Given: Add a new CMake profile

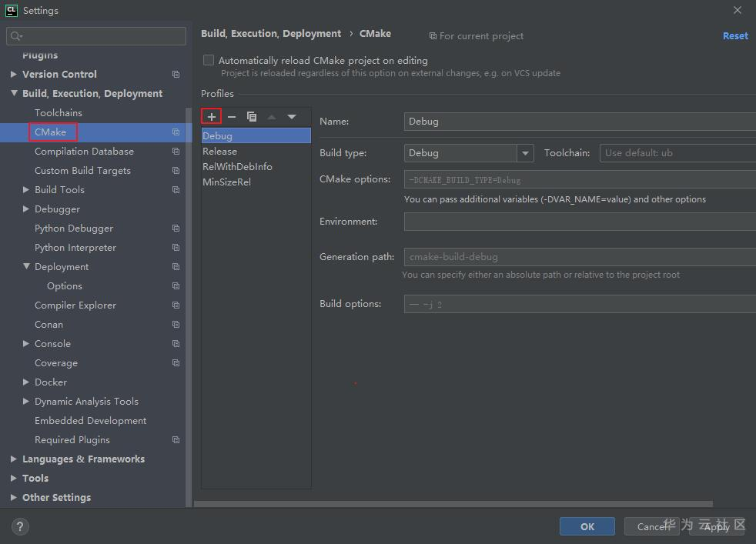Looking at the screenshot, I should [212, 116].
